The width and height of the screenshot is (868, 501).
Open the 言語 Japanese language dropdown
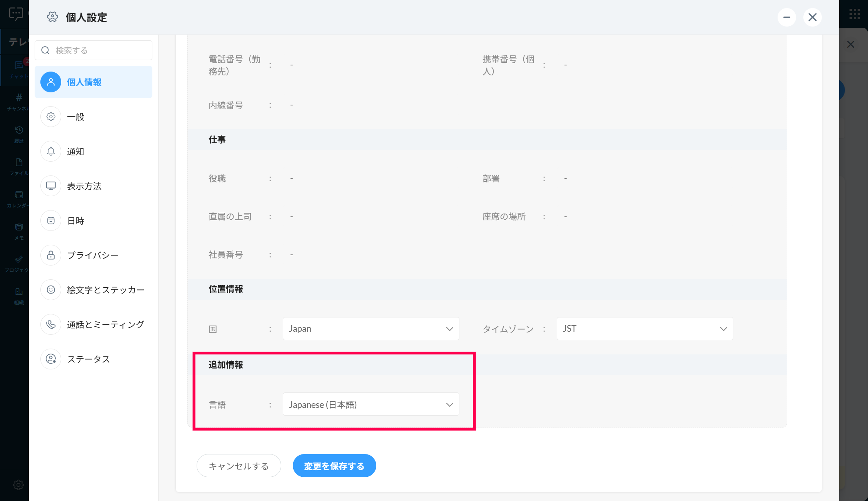(x=371, y=404)
